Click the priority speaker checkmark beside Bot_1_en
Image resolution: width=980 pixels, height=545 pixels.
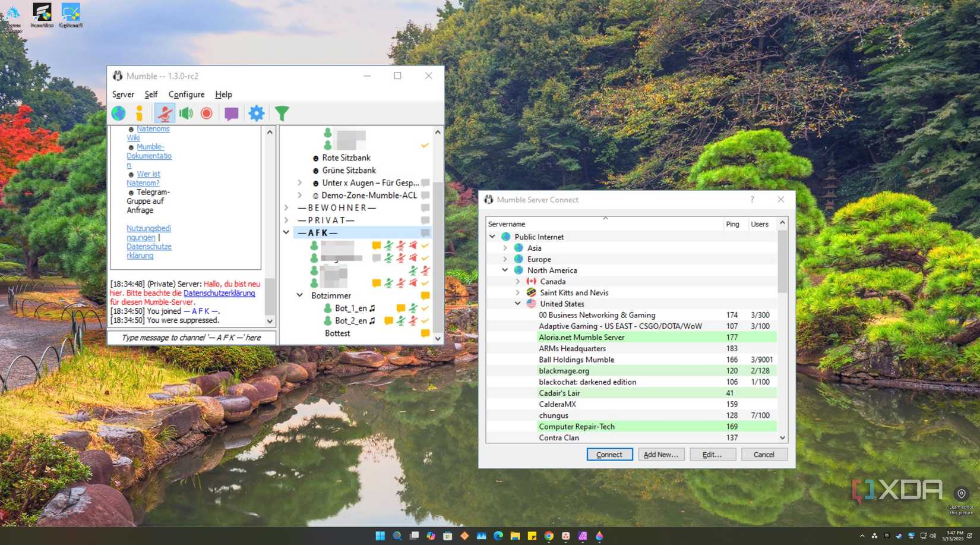coord(424,308)
